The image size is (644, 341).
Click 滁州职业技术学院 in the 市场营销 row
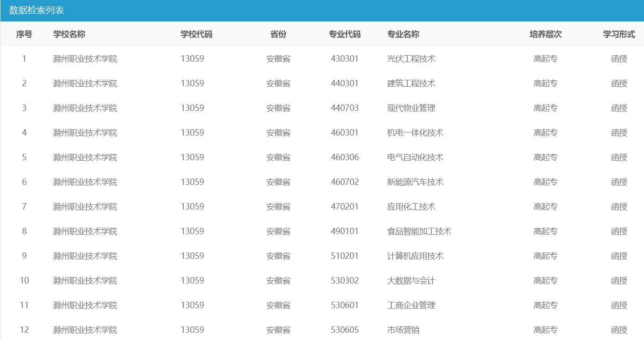click(85, 330)
